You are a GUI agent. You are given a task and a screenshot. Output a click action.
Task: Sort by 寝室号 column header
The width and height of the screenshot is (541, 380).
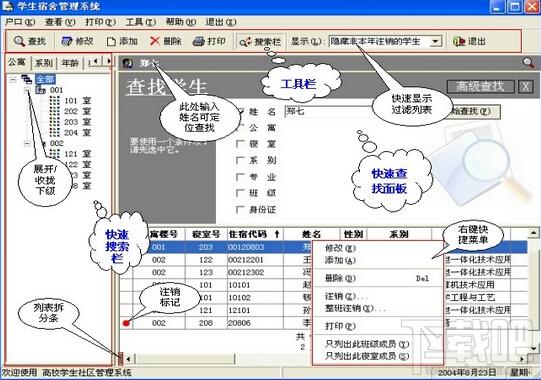click(x=206, y=234)
